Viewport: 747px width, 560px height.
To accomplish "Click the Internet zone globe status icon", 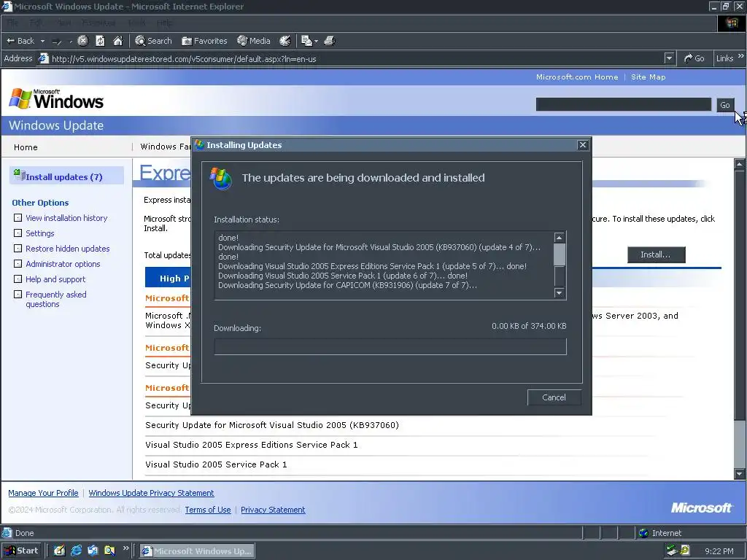I will (643, 533).
